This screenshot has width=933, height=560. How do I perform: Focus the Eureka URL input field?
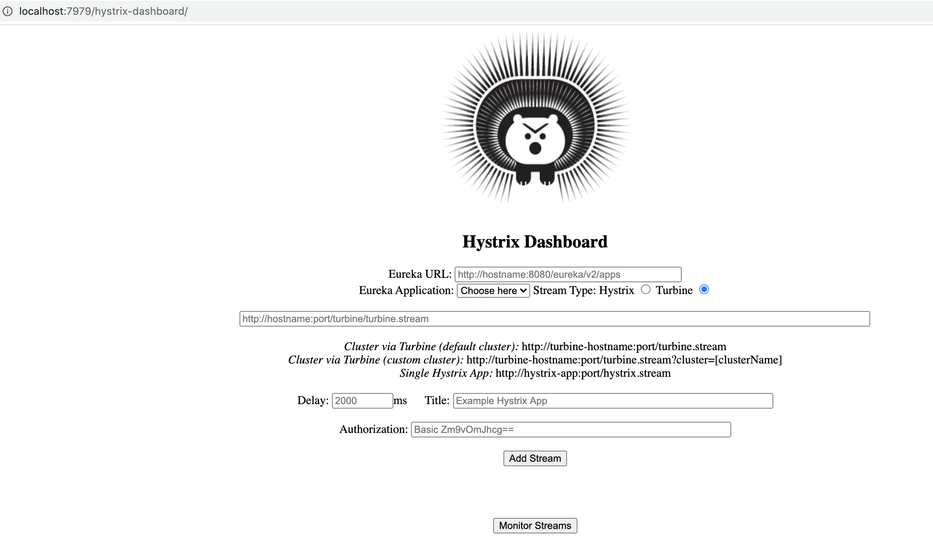pos(567,274)
